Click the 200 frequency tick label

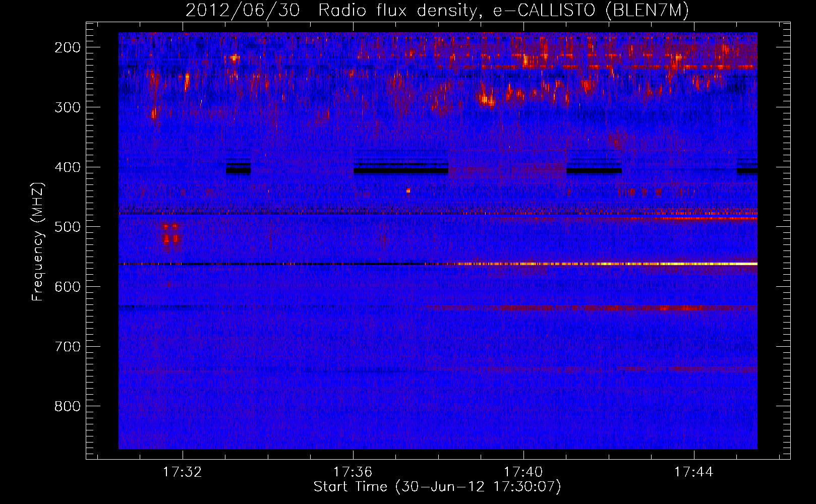pyautogui.click(x=68, y=47)
